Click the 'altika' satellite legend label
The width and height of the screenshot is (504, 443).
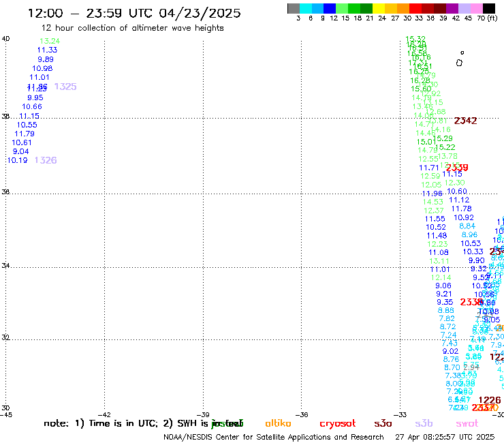point(278,423)
